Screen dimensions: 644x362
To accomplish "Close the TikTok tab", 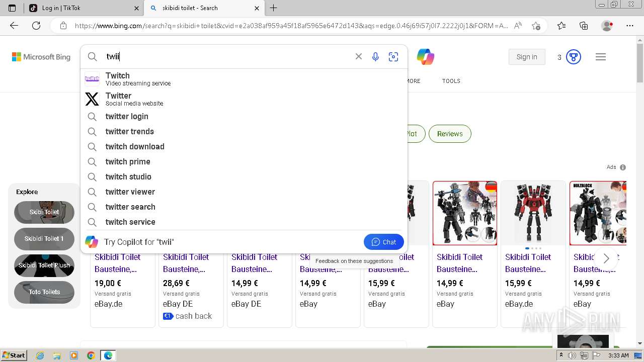I will 137,8.
